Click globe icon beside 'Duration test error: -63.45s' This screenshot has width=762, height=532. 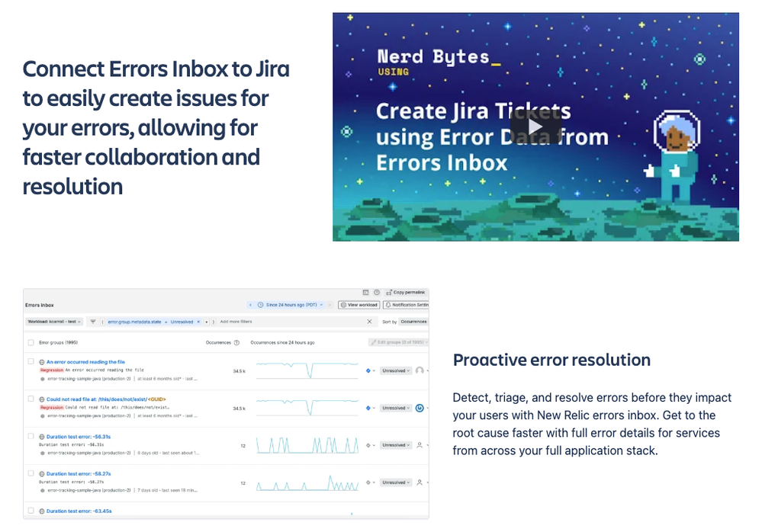(42, 511)
